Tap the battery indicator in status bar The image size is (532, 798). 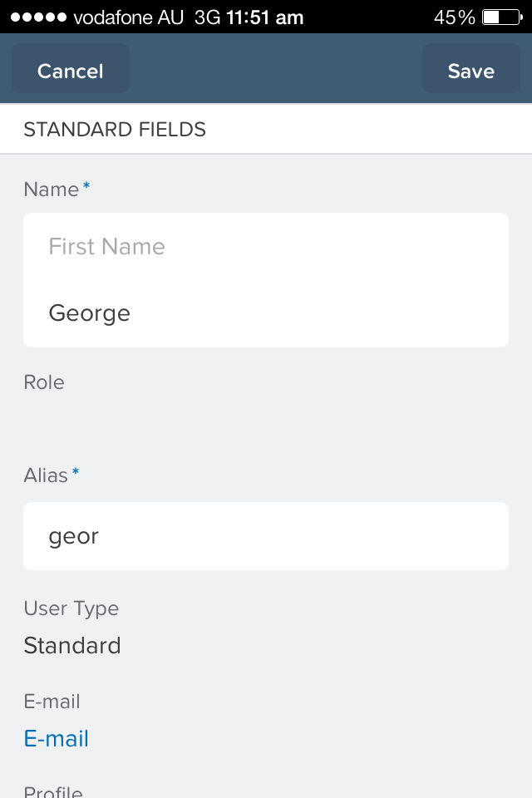pos(500,16)
